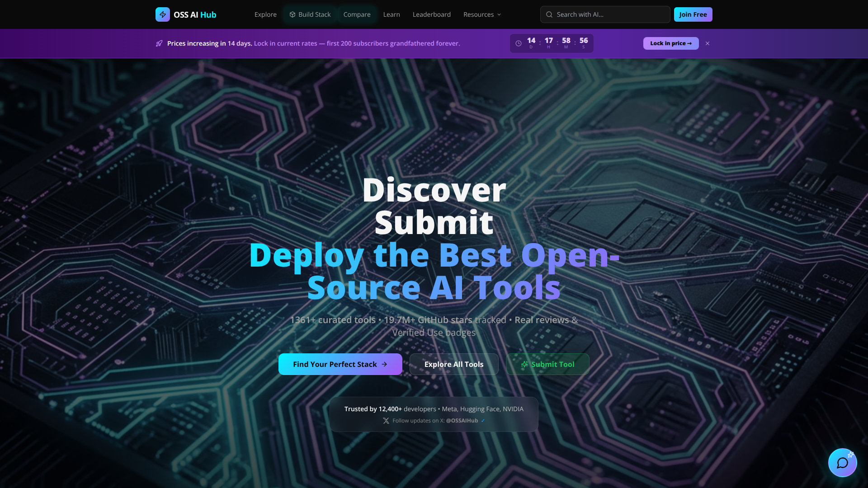Click the Join Free button
Screen dimensions: 868x488
click(693, 14)
